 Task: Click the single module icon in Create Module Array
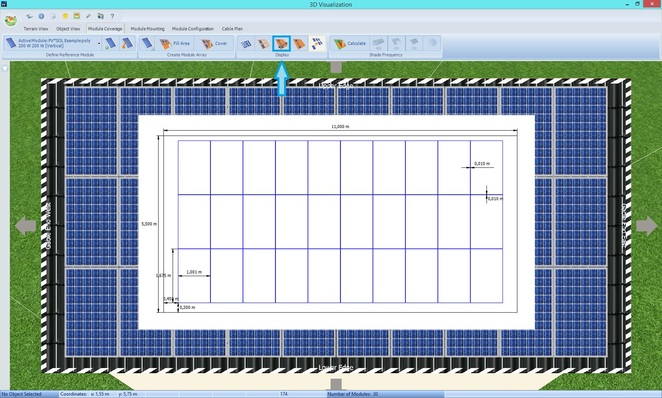[x=147, y=43]
